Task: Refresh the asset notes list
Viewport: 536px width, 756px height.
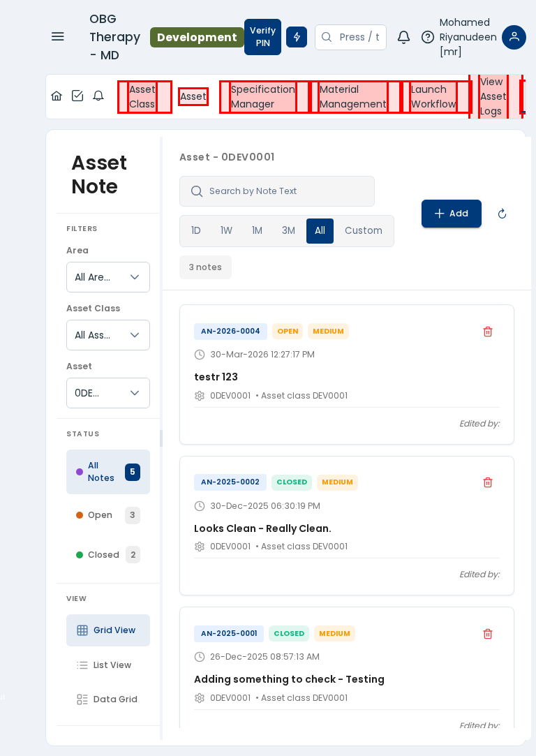Action: coord(502,214)
